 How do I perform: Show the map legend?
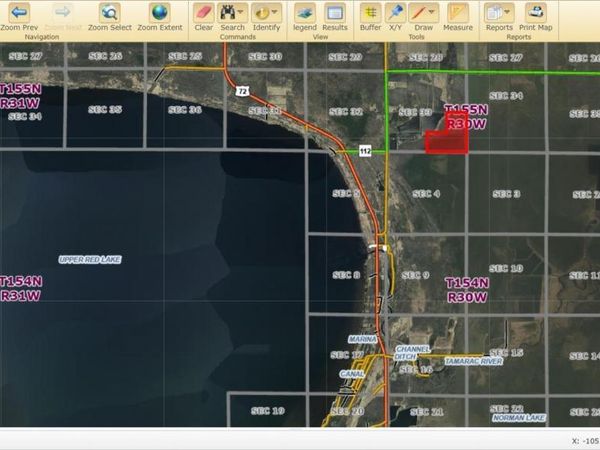pyautogui.click(x=305, y=13)
